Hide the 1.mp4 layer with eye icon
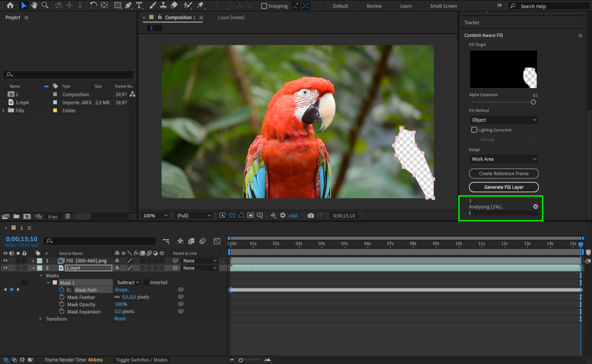 point(5,268)
